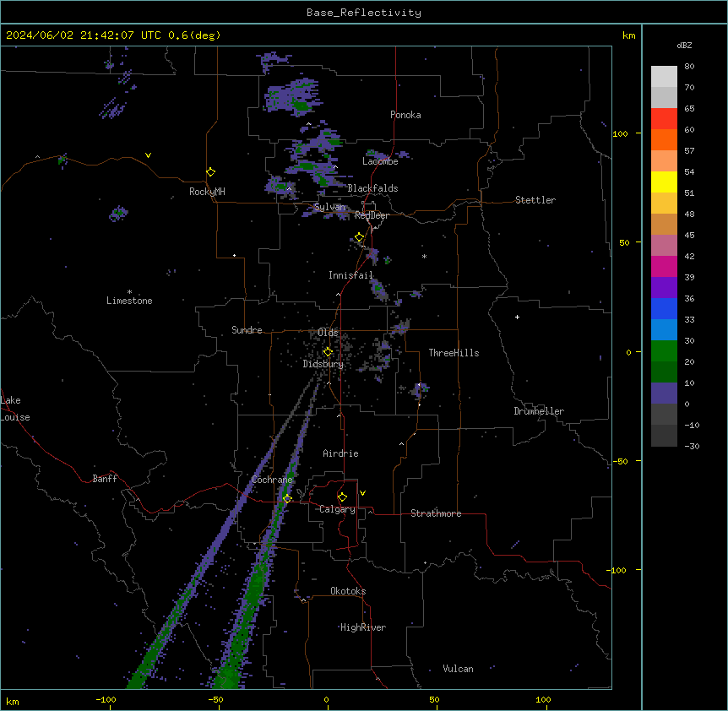Image resolution: width=728 pixels, height=711 pixels.
Task: Select the 80 dBZ light gray swatch
Action: pyautogui.click(x=664, y=76)
